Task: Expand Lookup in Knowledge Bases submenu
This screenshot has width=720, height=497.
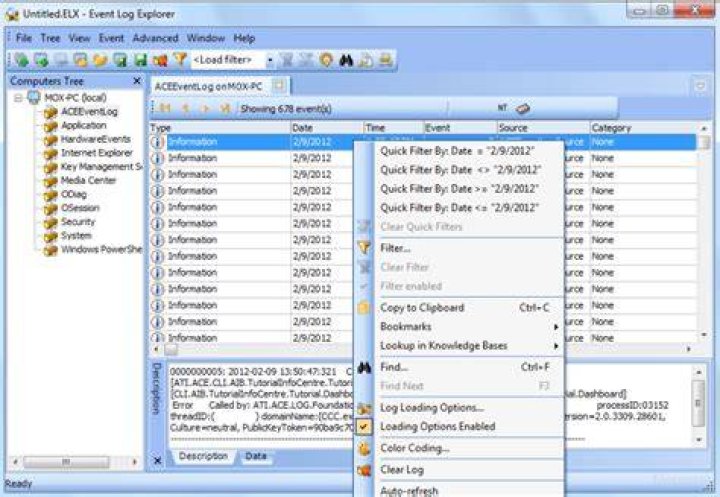Action: coord(556,346)
